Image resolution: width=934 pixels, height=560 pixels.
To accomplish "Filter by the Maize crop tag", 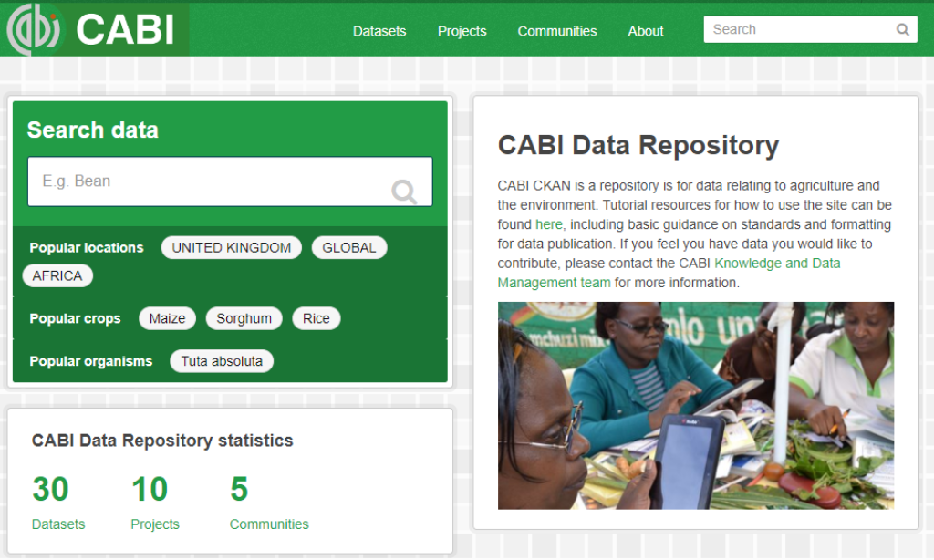I will coord(168,318).
